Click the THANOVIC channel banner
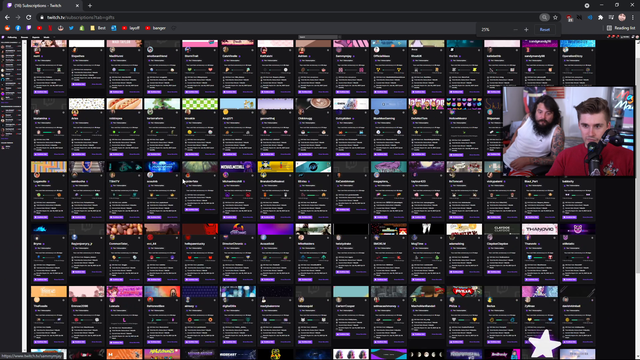The width and height of the screenshot is (640, 360). (540, 229)
